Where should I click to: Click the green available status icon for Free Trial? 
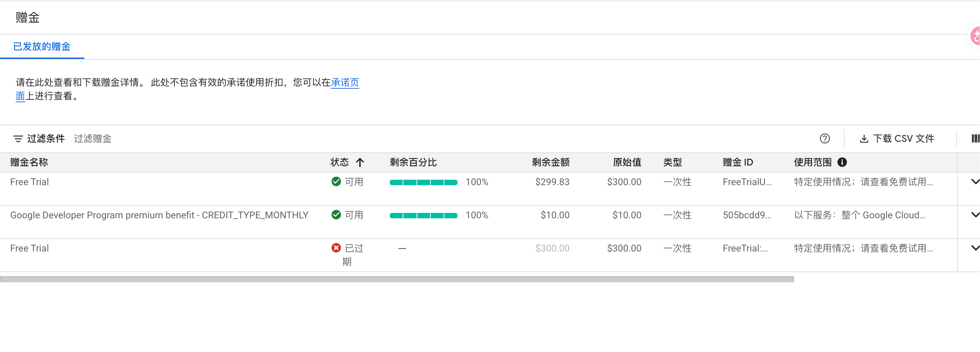[x=336, y=182]
